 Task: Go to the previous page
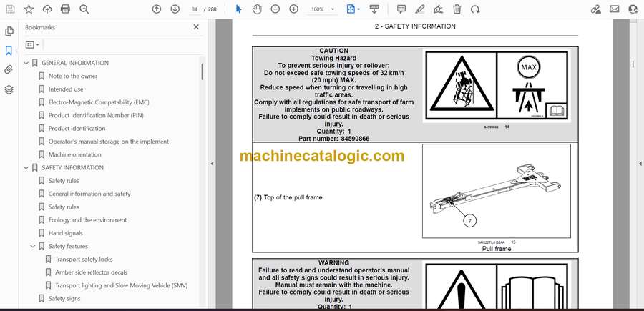pyautogui.click(x=157, y=9)
